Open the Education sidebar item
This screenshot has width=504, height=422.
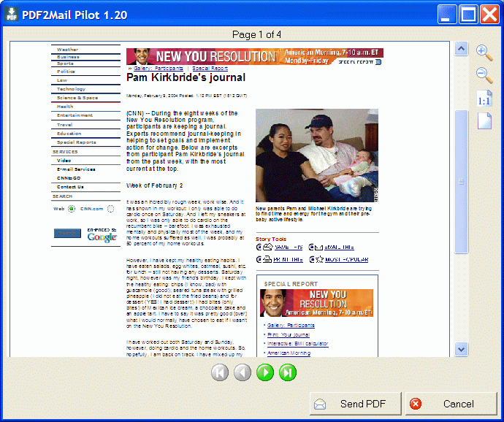69,134
